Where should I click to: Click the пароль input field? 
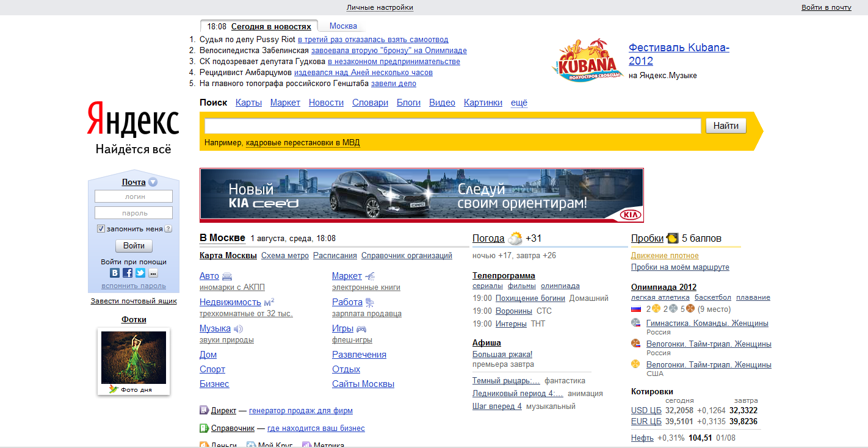[x=134, y=213]
